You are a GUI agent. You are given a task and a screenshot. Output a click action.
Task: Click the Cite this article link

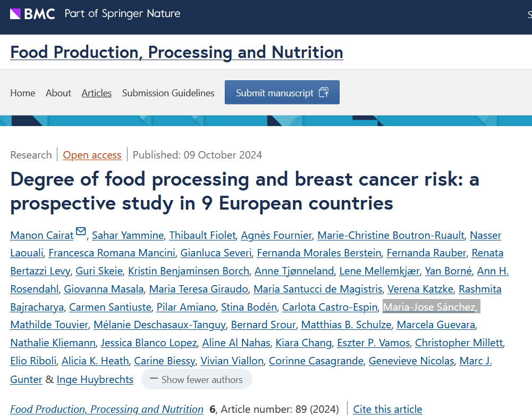point(387,409)
